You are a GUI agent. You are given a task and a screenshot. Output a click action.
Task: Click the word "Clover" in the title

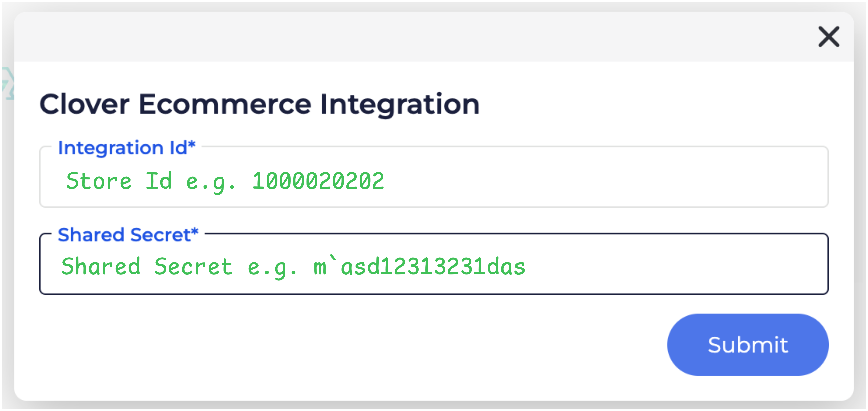tap(84, 104)
